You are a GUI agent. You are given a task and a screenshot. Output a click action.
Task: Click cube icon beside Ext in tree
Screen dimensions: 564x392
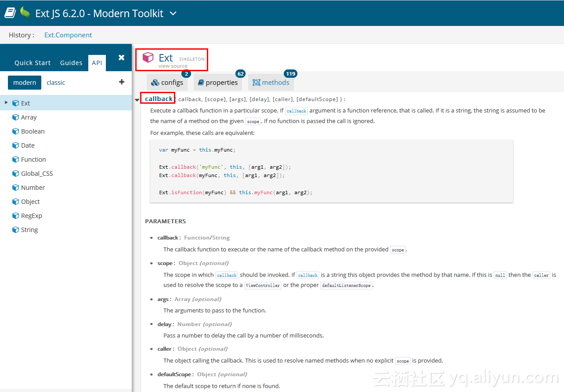click(16, 103)
